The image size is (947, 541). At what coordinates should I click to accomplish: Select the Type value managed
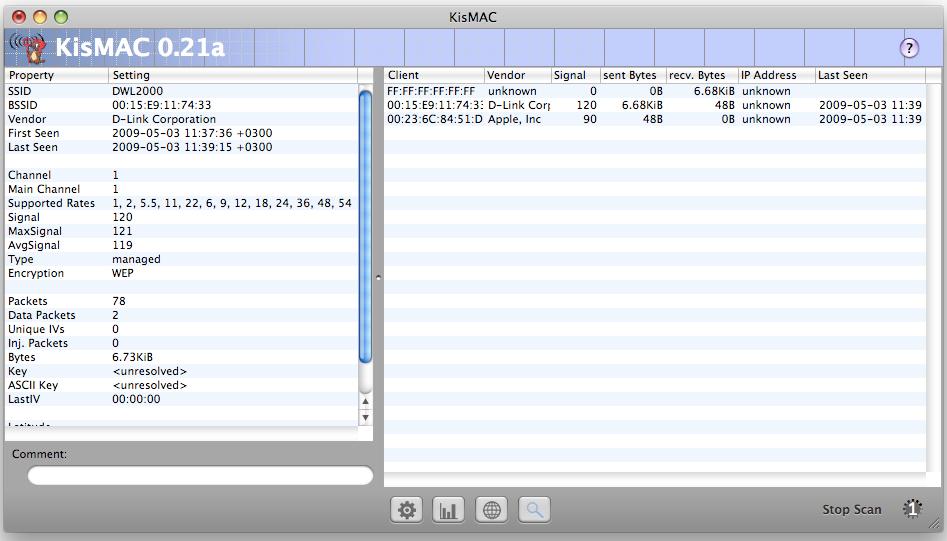tap(136, 259)
